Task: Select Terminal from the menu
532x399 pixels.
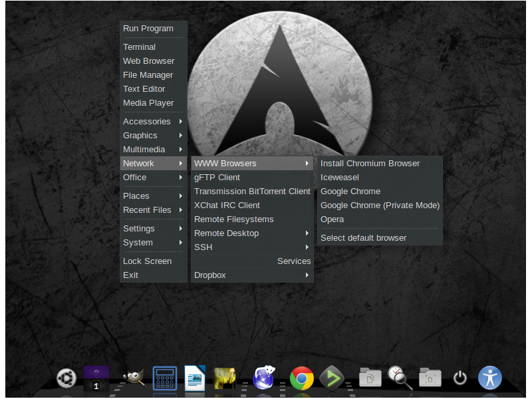Action: coord(154,47)
